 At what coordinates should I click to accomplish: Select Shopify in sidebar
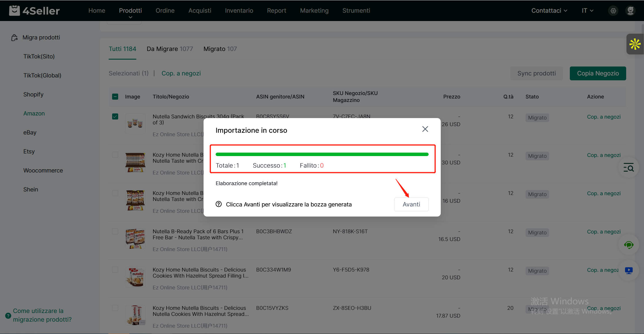(x=33, y=94)
